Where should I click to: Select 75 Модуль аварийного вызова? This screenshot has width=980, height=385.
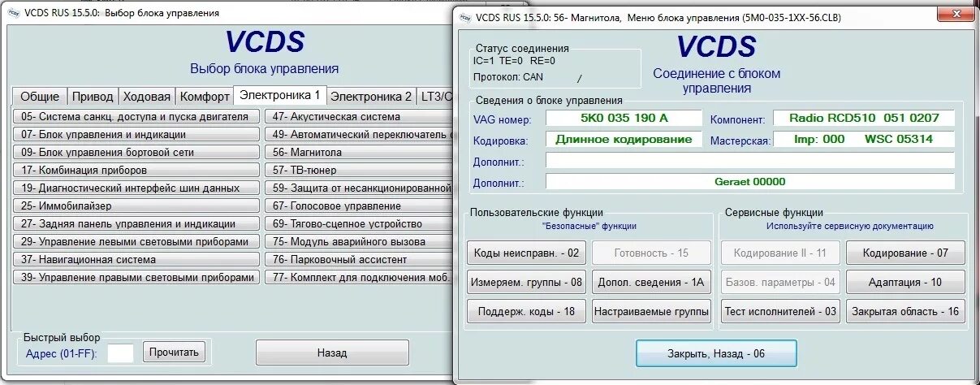pos(359,241)
